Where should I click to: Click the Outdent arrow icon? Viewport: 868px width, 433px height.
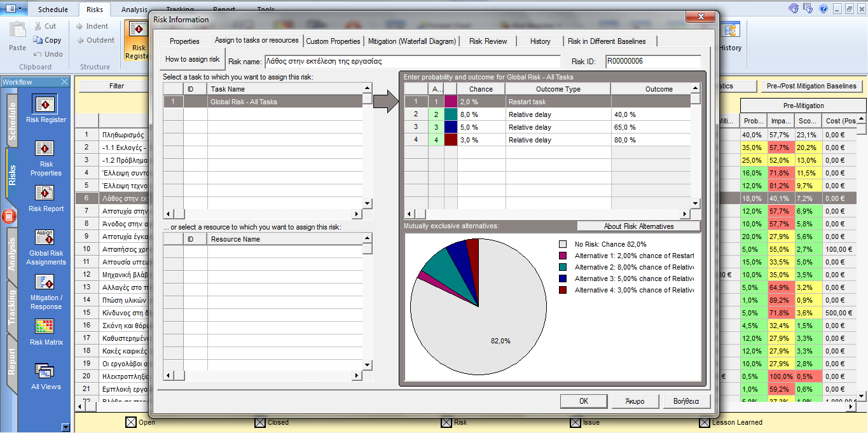79,40
